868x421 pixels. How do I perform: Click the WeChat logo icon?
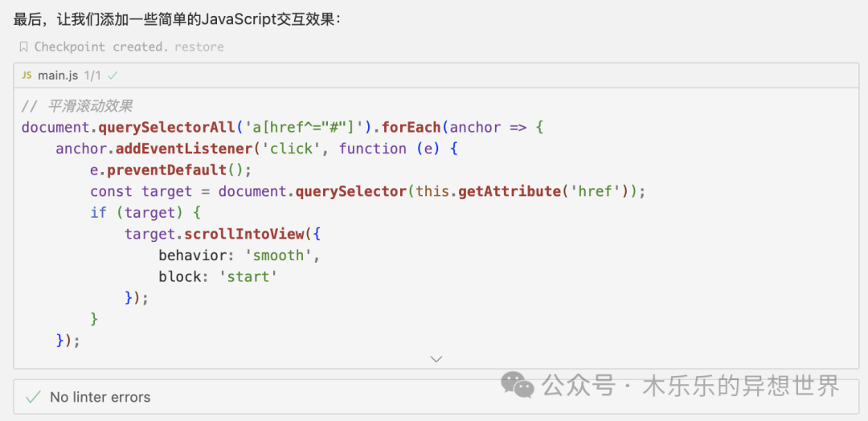click(518, 386)
